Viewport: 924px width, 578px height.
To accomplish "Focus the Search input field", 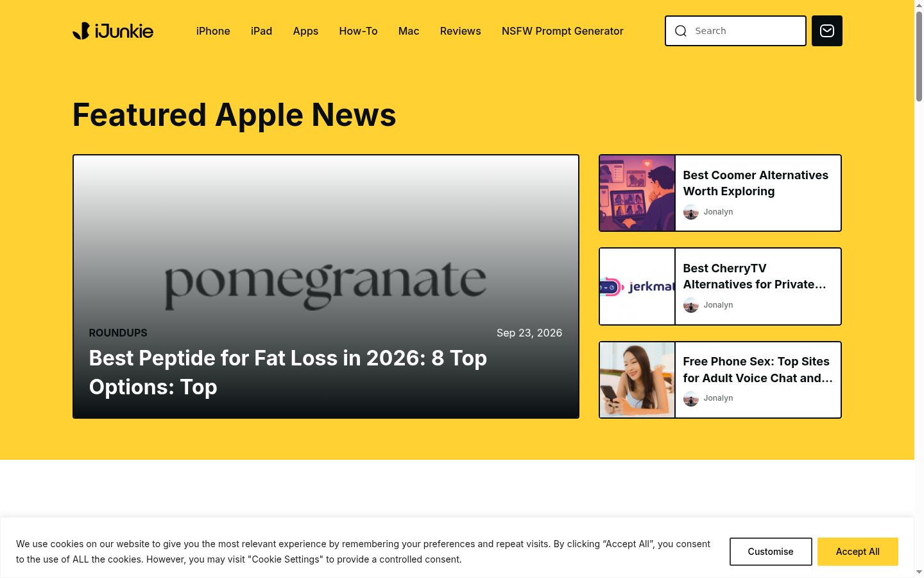I will (x=735, y=31).
